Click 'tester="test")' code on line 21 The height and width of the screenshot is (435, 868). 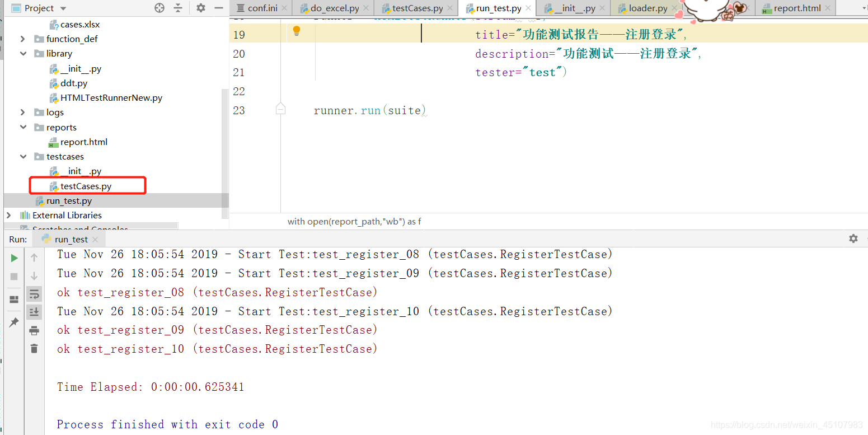[x=521, y=72]
